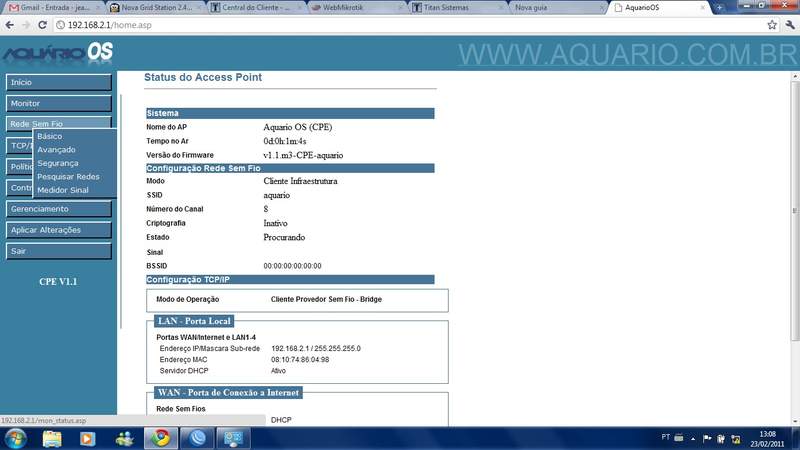Click IP 192.168.2.1 / 255.255.255.0 value
The height and width of the screenshot is (450, 800).
tap(316, 348)
